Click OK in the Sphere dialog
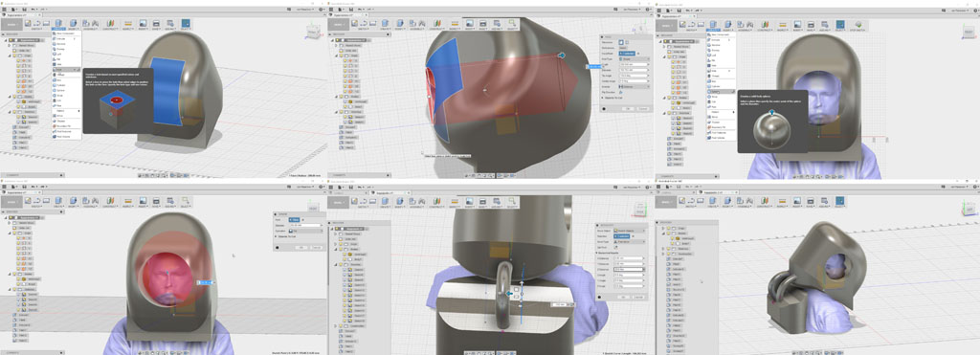The height and width of the screenshot is (355, 980). [x=301, y=248]
